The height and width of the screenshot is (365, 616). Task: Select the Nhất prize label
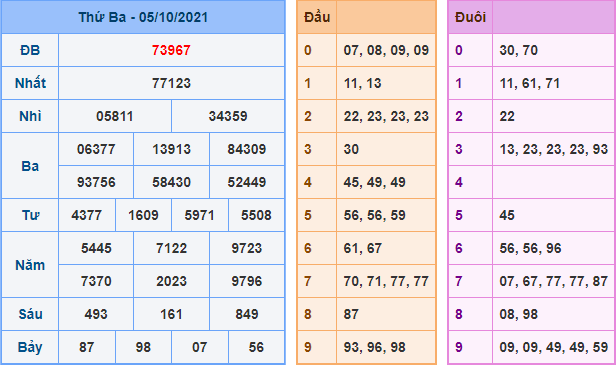30,83
